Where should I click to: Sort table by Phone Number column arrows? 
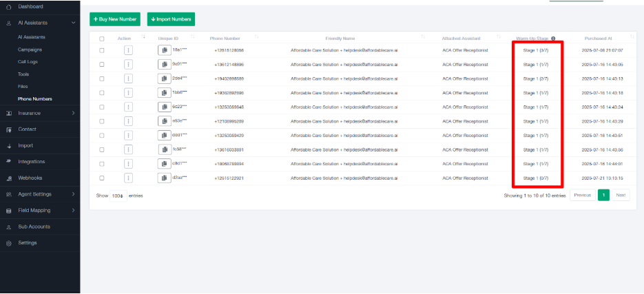[x=256, y=38]
